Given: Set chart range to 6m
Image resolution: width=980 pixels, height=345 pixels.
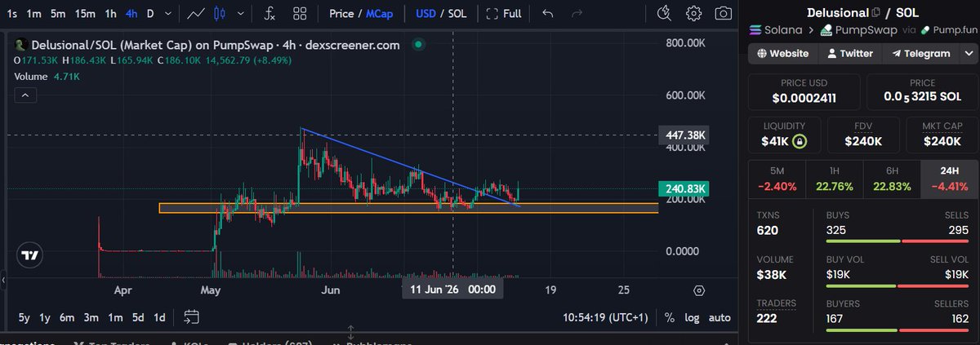Looking at the screenshot, I should [67, 316].
